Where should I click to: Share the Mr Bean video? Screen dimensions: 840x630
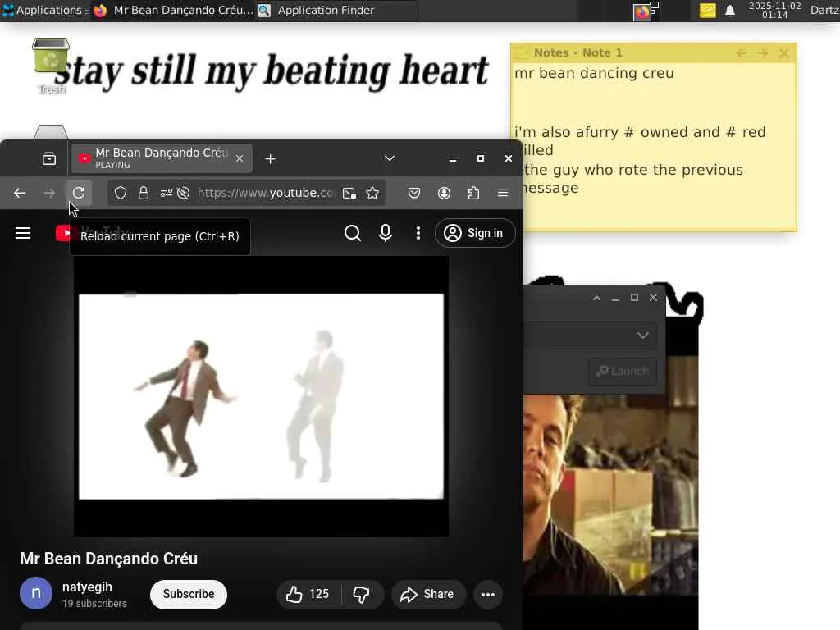(428, 594)
